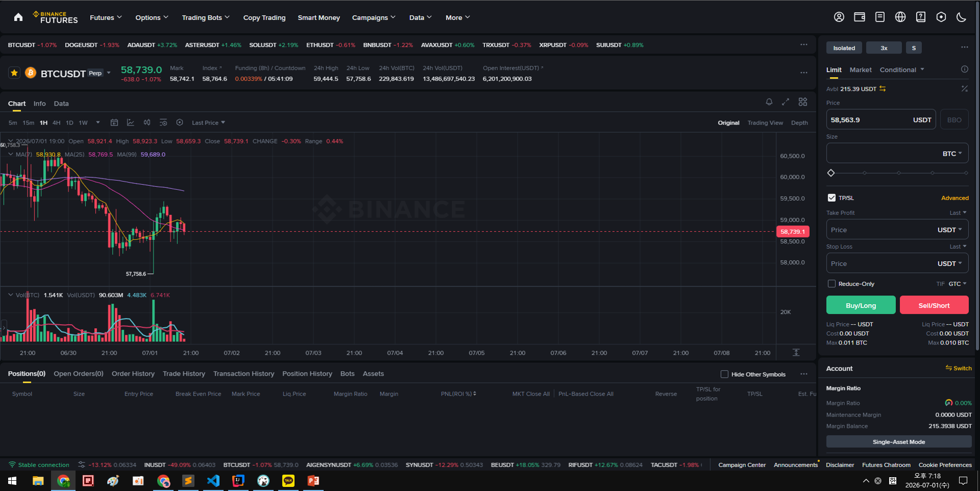Go to the Binance home icon
This screenshot has height=491, width=980.
[18, 17]
